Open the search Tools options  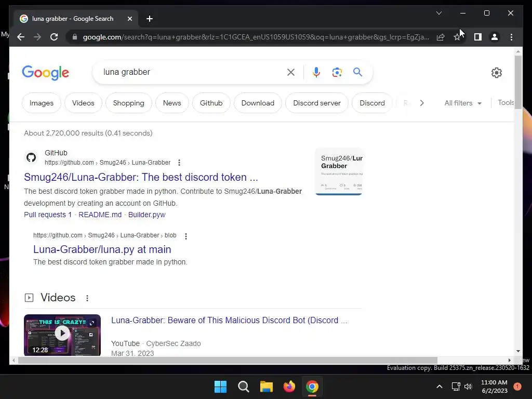click(506, 102)
